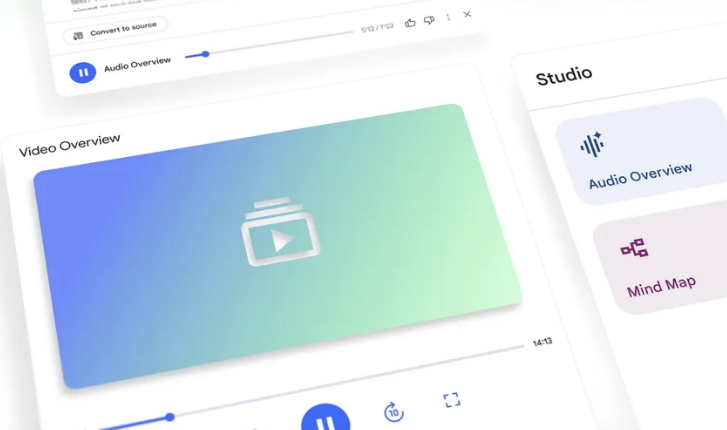This screenshot has height=430, width=727.
Task: Click the thumbs up icon
Action: [x=410, y=20]
